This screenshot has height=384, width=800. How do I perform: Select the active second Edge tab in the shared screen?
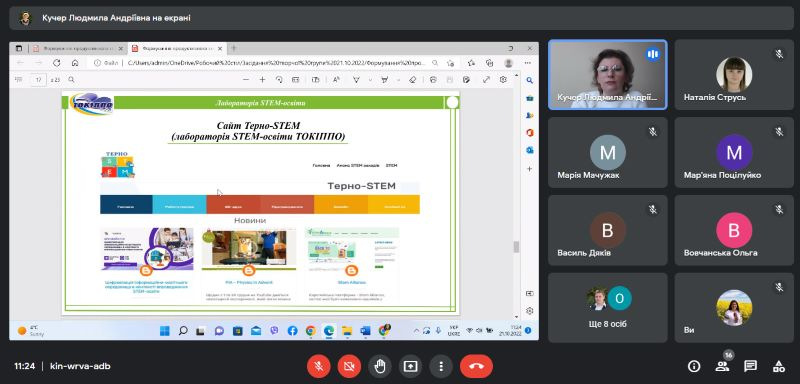click(177, 48)
